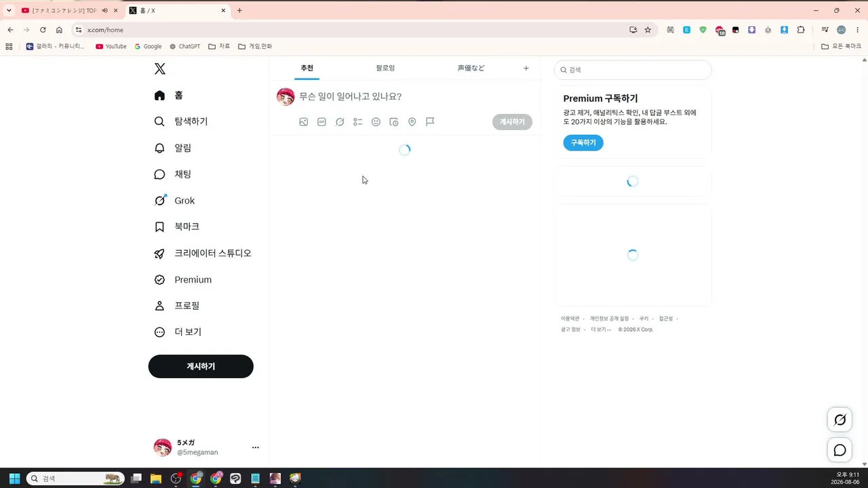Viewport: 868px width, 488px height.
Task: Open Grok from the sidebar
Action: click(x=175, y=201)
